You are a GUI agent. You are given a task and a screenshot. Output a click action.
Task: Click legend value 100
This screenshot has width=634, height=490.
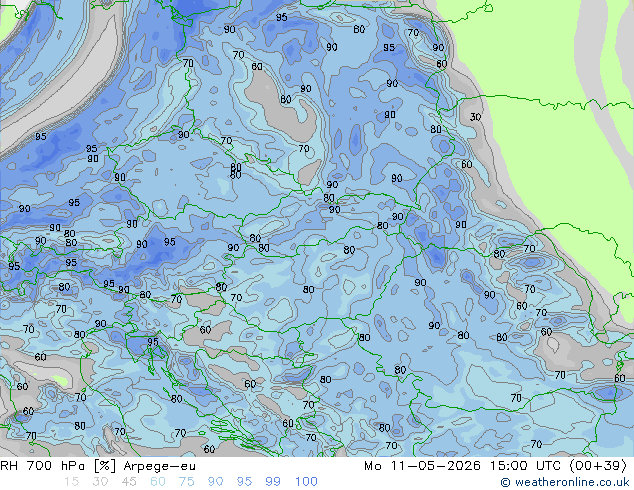[x=306, y=482]
